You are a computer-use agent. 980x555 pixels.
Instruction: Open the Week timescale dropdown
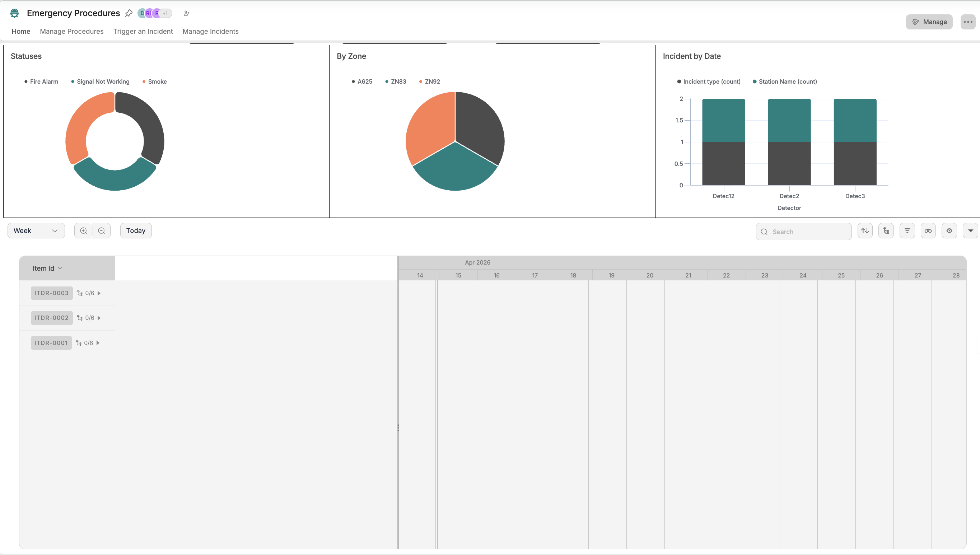(36, 230)
